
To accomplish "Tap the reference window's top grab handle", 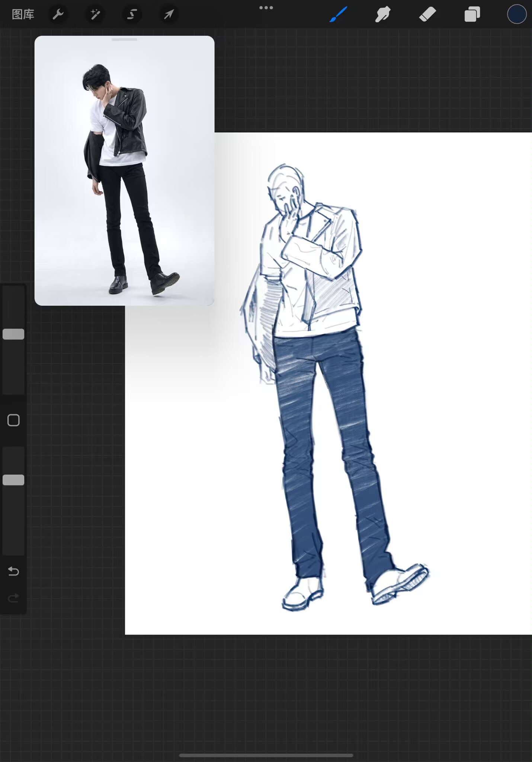I will pyautogui.click(x=124, y=39).
